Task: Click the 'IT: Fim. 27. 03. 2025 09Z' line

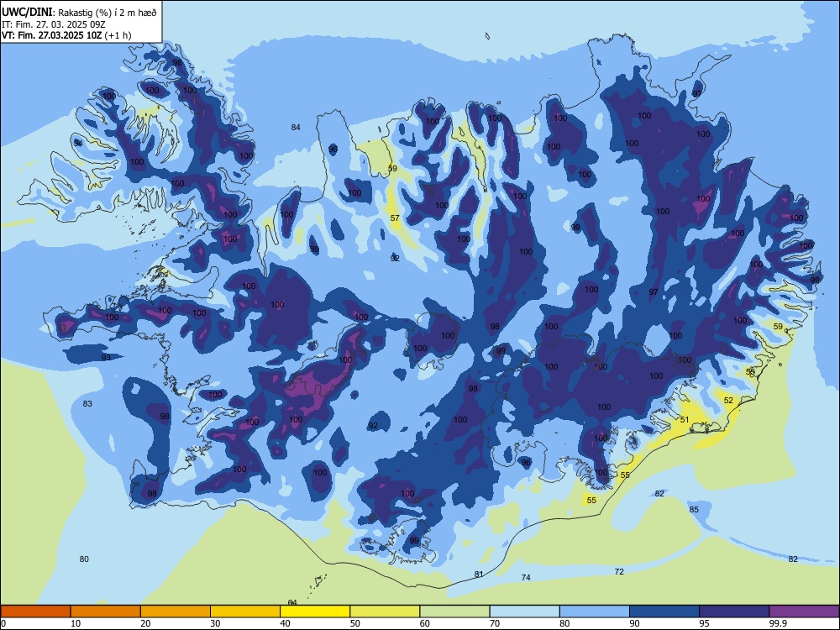Action: pyautogui.click(x=54, y=24)
